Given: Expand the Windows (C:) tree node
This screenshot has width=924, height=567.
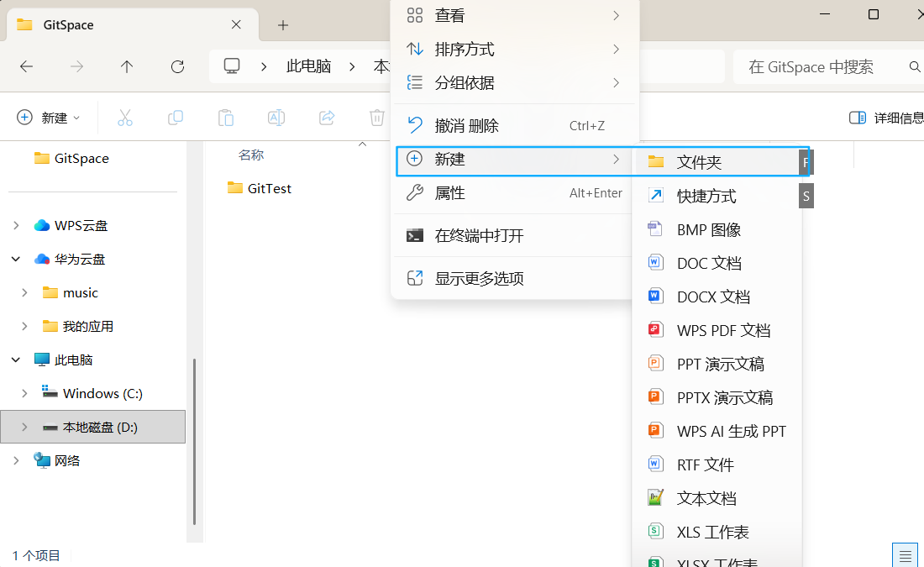Looking at the screenshot, I should click(24, 393).
